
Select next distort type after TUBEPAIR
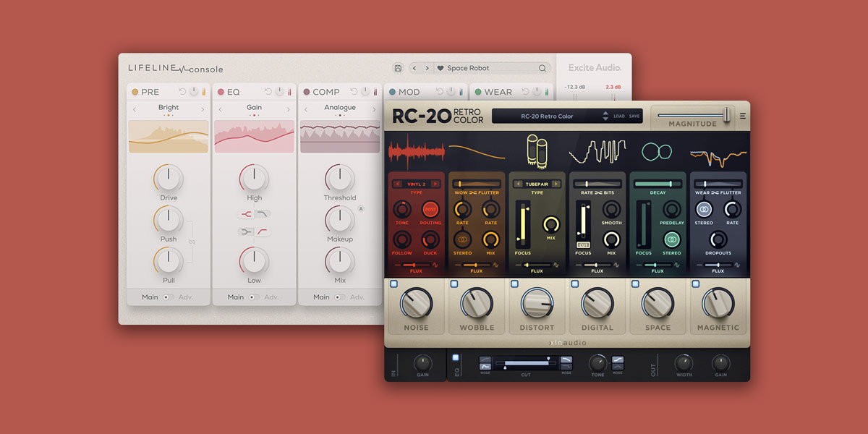[556, 184]
